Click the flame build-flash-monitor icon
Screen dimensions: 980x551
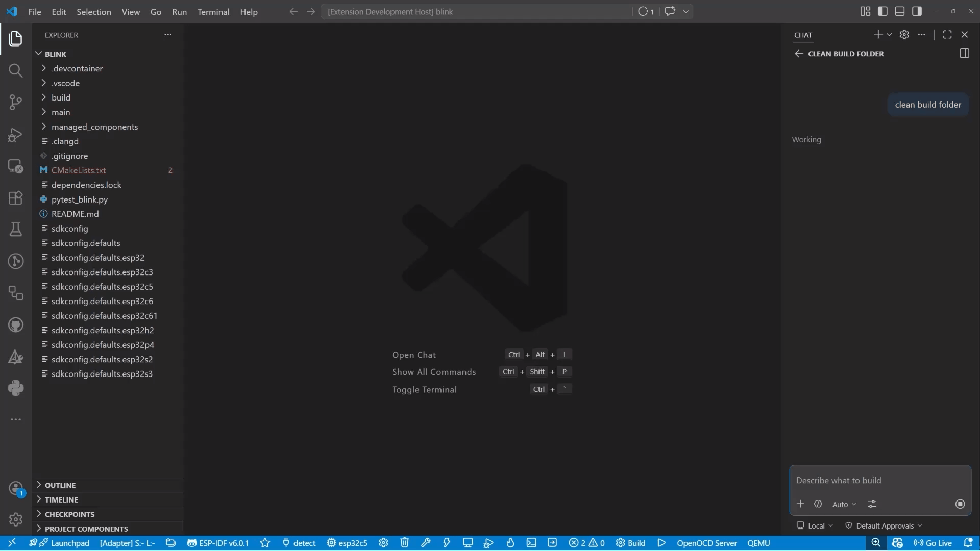[510, 543]
